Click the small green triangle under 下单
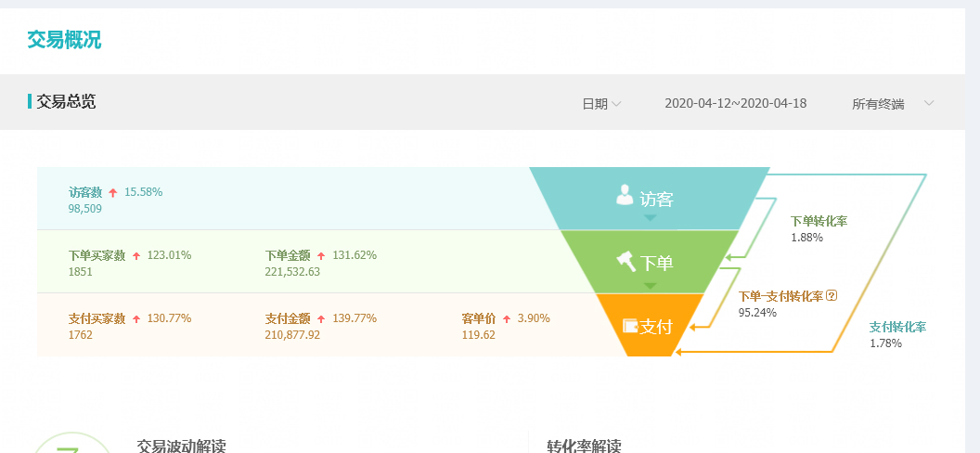 pos(650,286)
